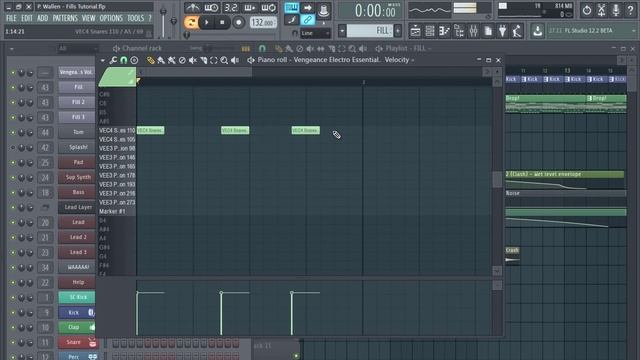Viewport: 640px width, 360px height.
Task: Click the master volume slider
Action: (x=163, y=22)
